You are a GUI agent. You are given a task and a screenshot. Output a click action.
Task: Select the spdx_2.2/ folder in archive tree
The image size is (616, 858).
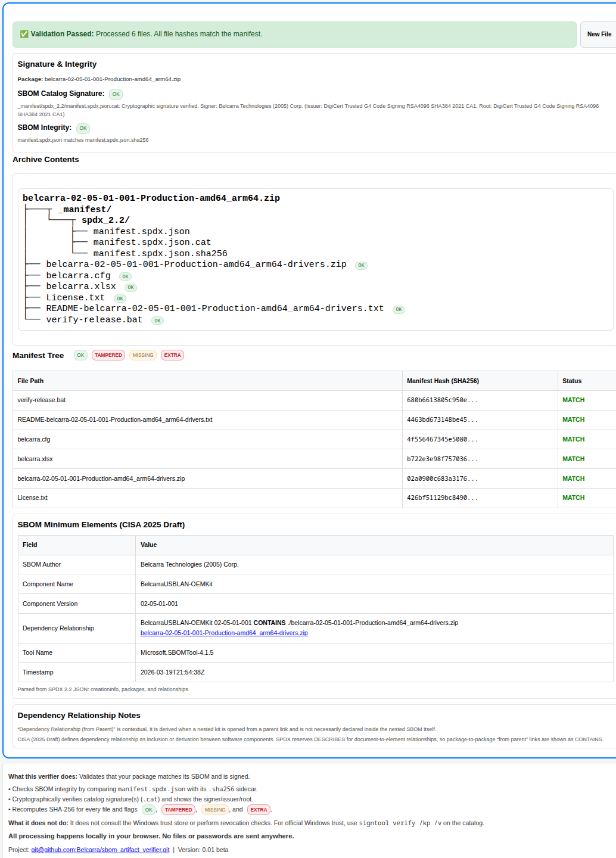click(105, 220)
